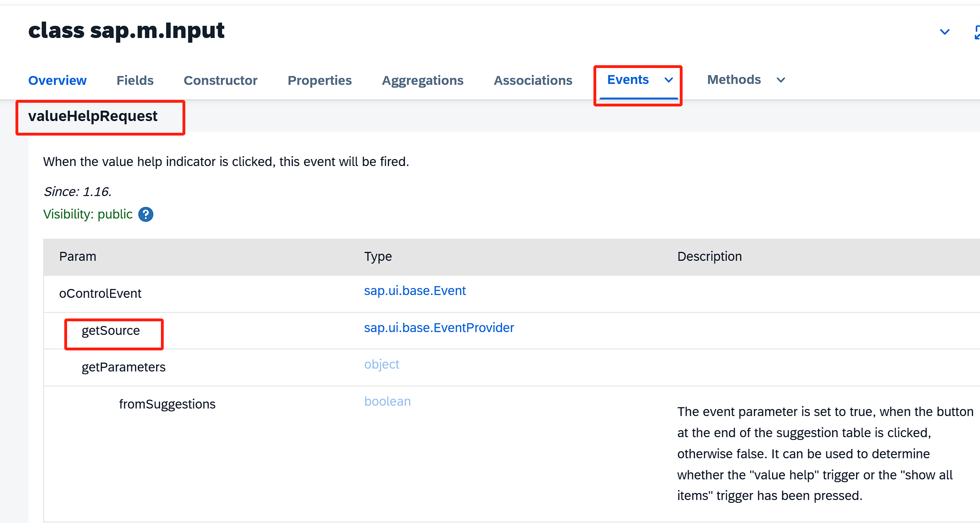Select the Associations tab
Viewport: 980px width, 523px height.
coord(533,80)
